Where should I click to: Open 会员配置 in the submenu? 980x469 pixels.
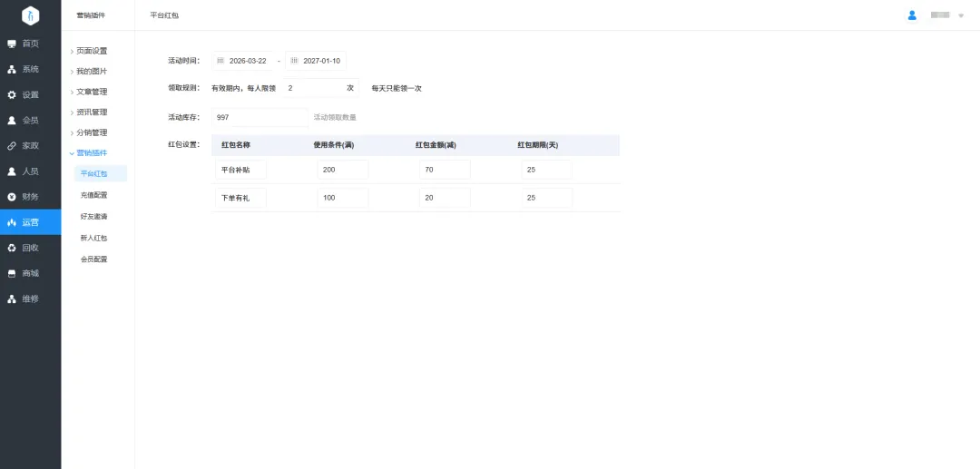click(93, 259)
